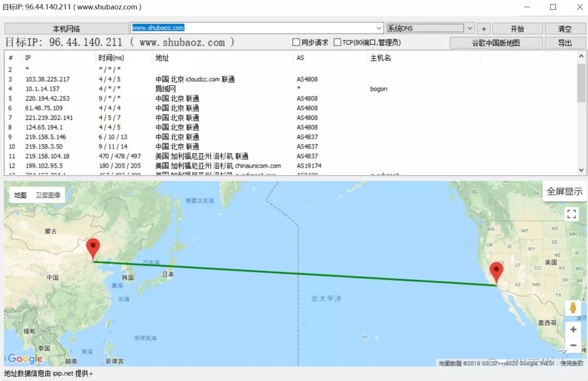Expand the target address dropdown
The image size is (588, 381).
(x=379, y=28)
